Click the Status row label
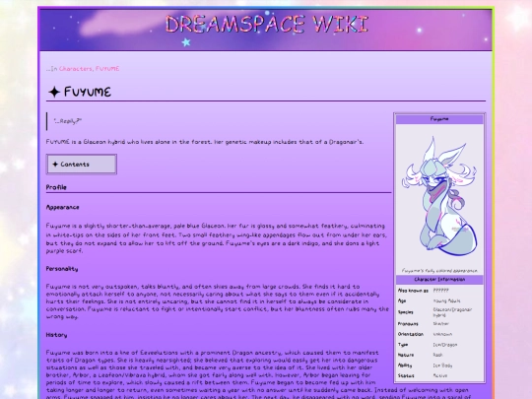This screenshot has height=399, width=532. tap(406, 376)
